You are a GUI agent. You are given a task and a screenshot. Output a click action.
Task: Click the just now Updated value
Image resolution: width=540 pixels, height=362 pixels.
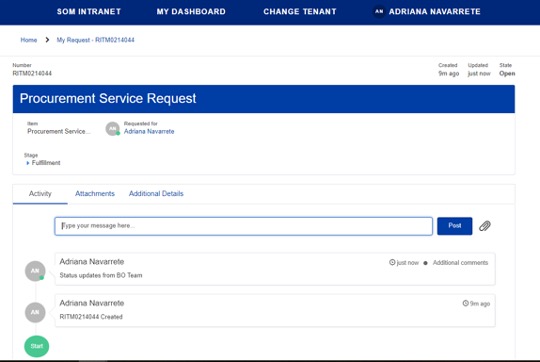click(479, 73)
